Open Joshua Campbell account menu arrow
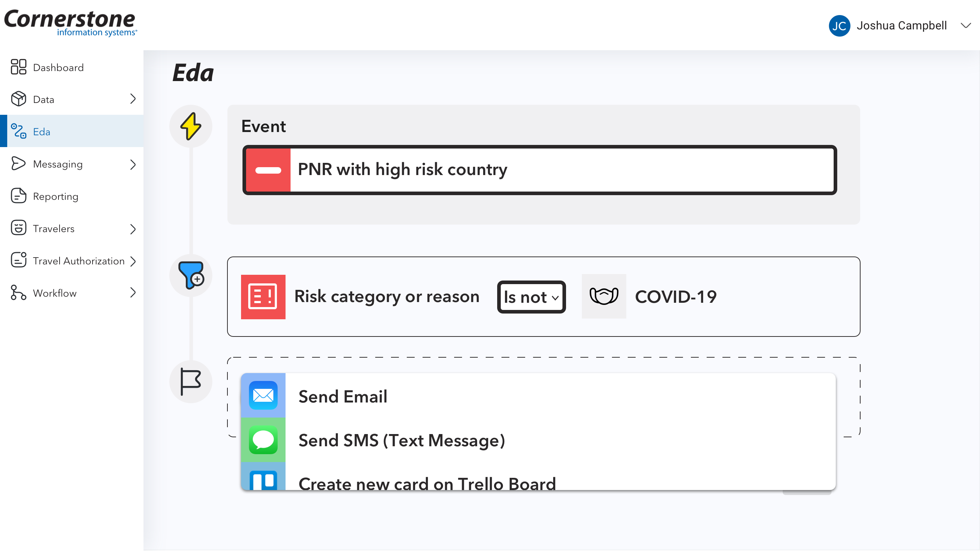The height and width of the screenshot is (551, 980). point(966,25)
